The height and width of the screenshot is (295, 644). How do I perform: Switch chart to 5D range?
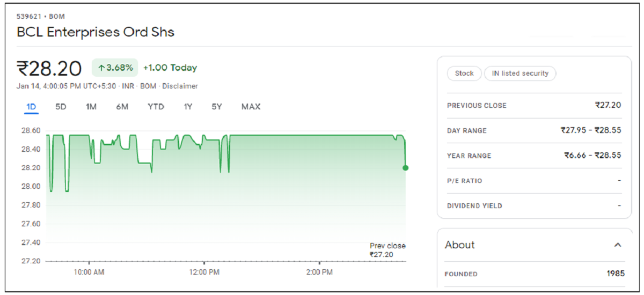click(61, 107)
